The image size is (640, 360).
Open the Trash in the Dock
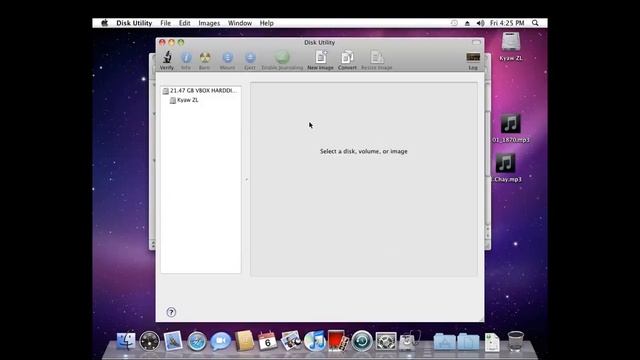(516, 341)
